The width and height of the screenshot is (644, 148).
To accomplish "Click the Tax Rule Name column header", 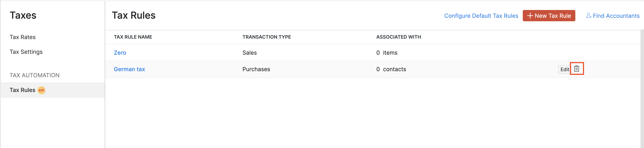I will 133,37.
